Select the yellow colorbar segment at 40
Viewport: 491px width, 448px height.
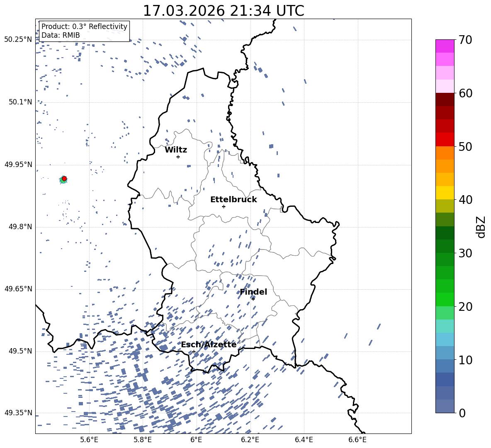[445, 193]
